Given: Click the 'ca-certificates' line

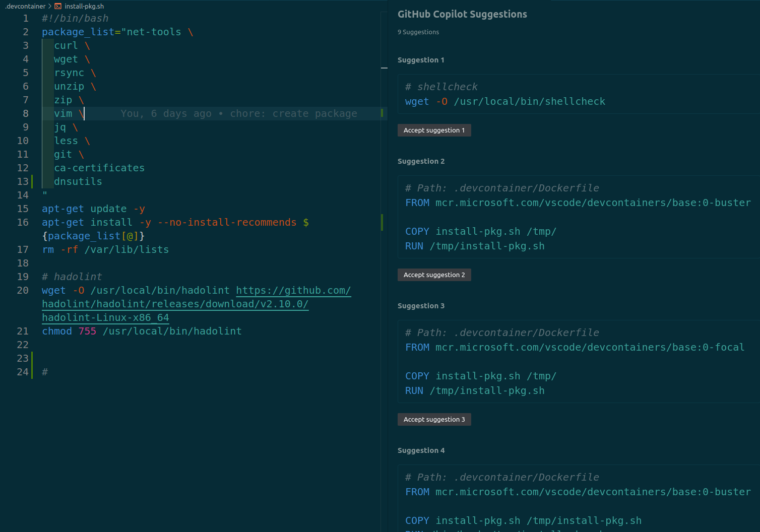Looking at the screenshot, I should (x=99, y=168).
